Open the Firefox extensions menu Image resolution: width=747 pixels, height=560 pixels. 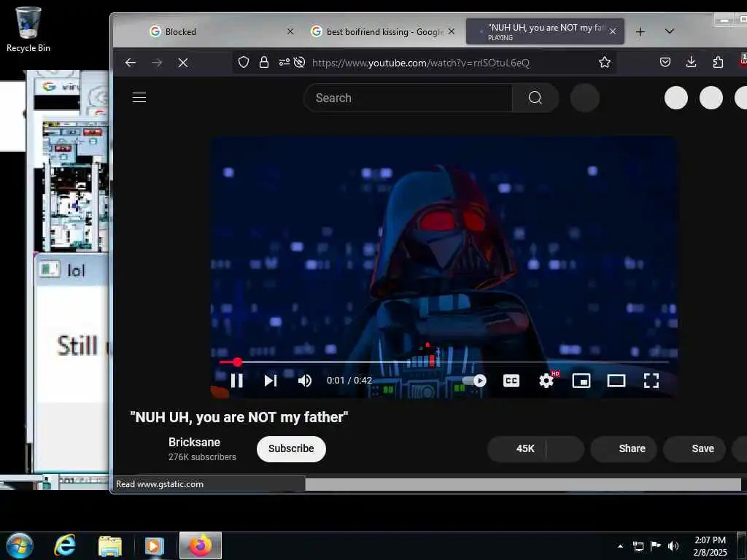pos(718,63)
